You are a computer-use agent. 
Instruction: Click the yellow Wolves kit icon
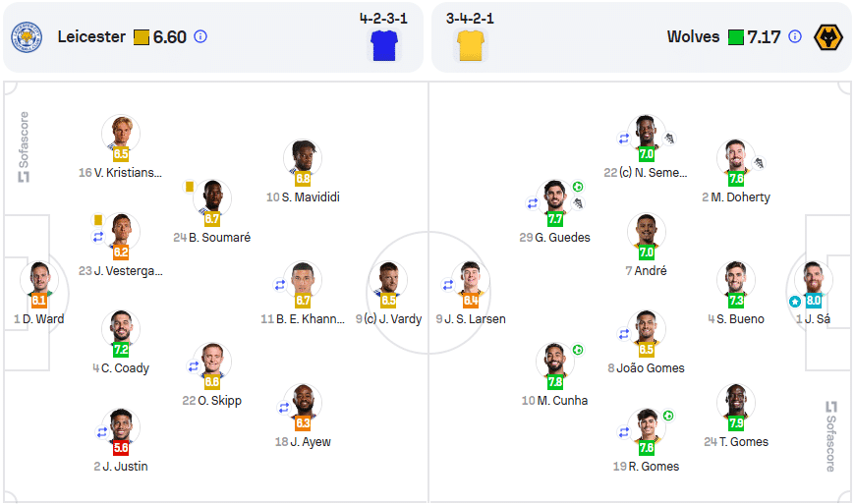point(470,46)
